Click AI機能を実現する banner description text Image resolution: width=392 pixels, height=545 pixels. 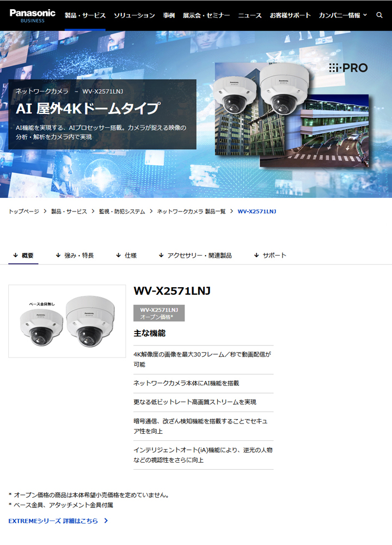[101, 132]
